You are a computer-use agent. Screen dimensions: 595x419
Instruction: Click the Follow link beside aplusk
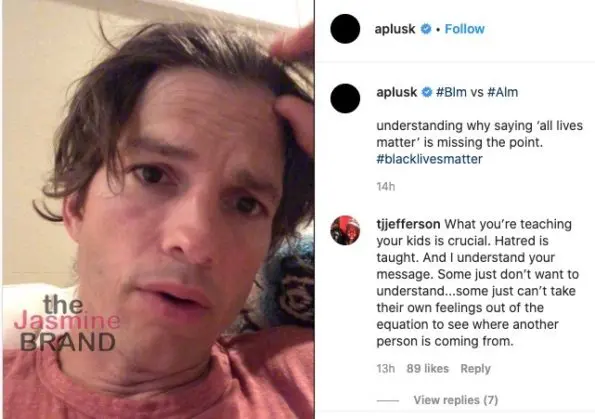point(464,29)
